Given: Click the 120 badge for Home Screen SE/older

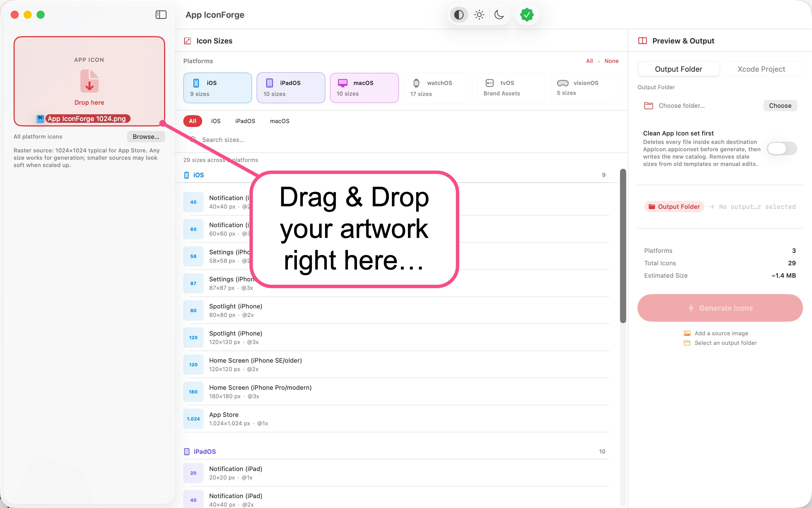Looking at the screenshot, I should coord(193,365).
